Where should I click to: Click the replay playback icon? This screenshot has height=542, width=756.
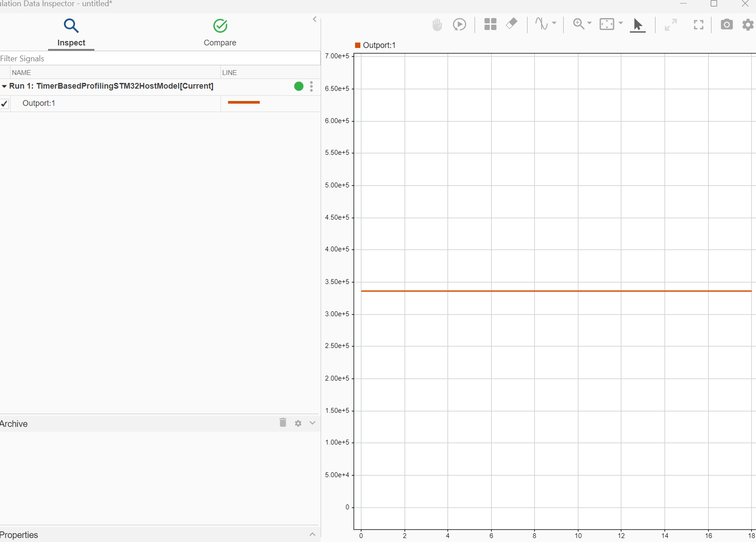click(x=459, y=24)
